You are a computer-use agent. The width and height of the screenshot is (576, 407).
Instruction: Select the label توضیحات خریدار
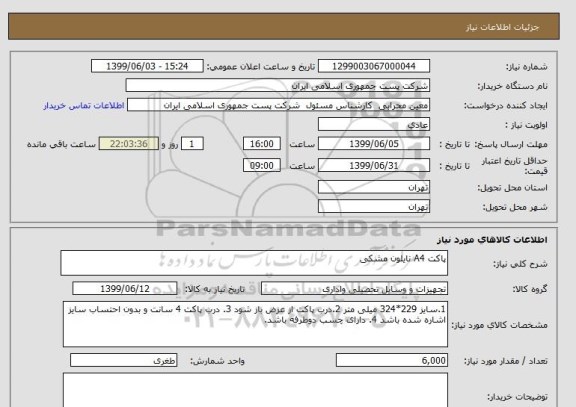tap(517, 397)
